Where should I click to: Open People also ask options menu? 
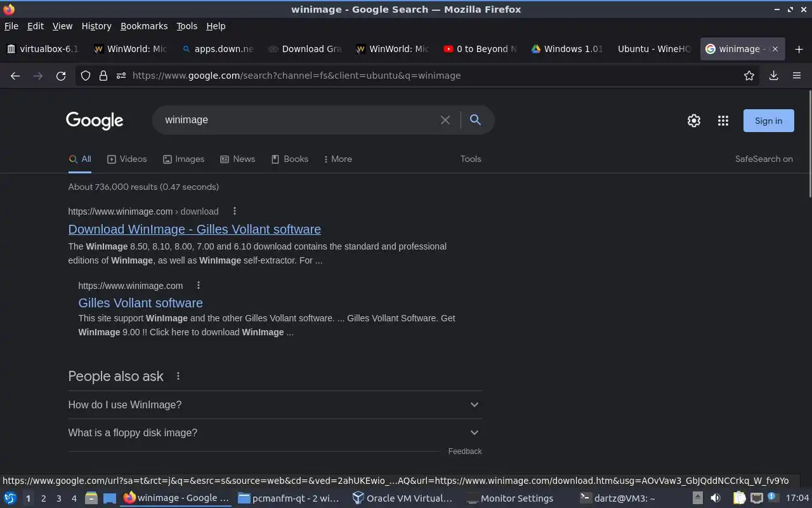pyautogui.click(x=178, y=377)
